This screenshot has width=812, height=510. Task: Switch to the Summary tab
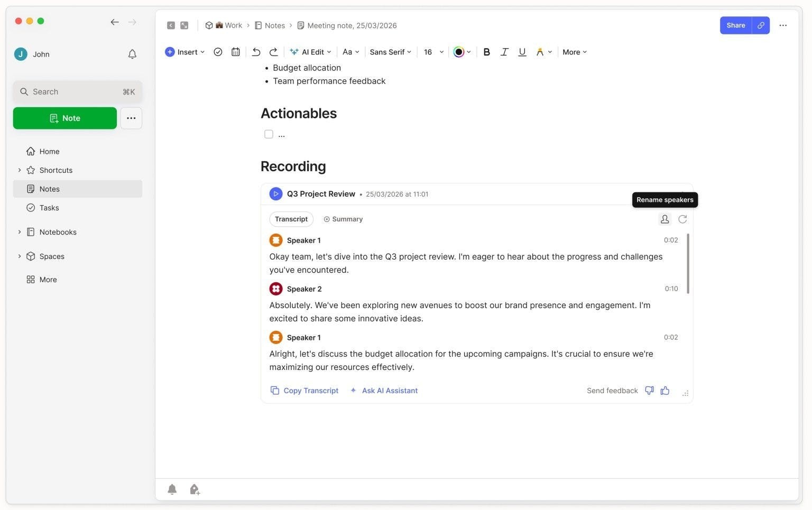tap(343, 219)
